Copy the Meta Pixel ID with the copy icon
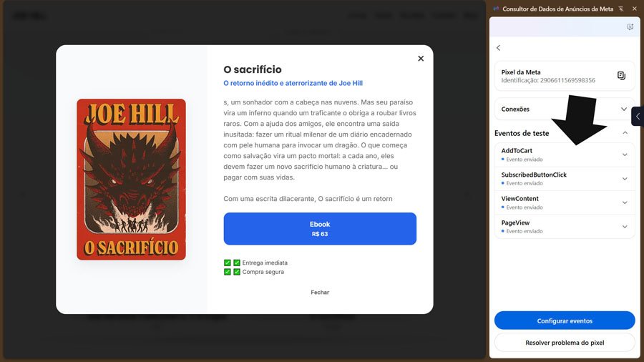644x362 pixels. (621, 76)
